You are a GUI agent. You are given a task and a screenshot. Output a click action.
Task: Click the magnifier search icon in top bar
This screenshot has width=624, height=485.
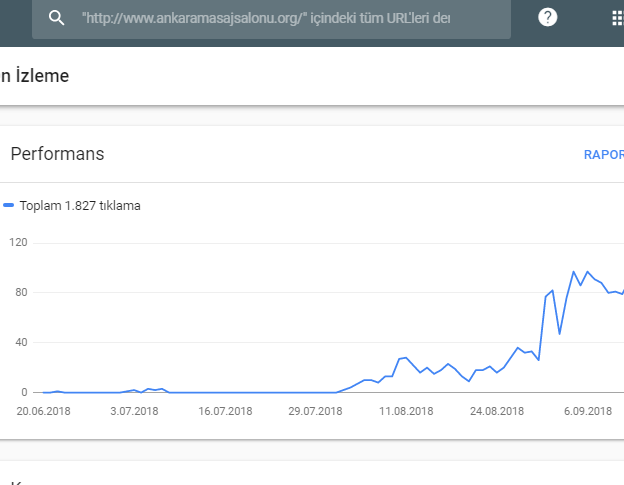click(x=56, y=18)
